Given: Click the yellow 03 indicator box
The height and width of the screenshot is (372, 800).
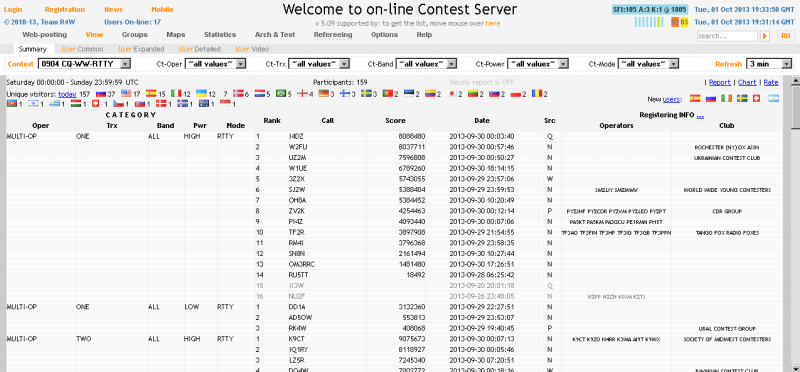Looking at the screenshot, I should [x=684, y=22].
